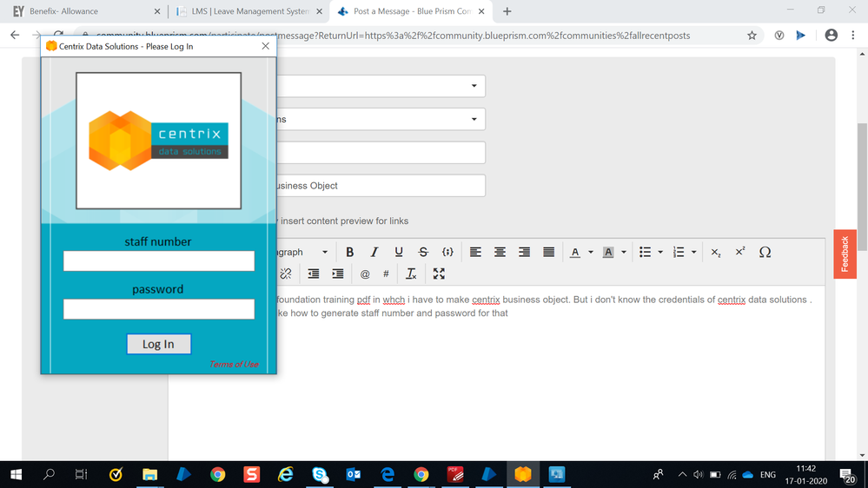The image size is (868, 488).
Task: Remove link using unlink icon
Action: tap(286, 274)
